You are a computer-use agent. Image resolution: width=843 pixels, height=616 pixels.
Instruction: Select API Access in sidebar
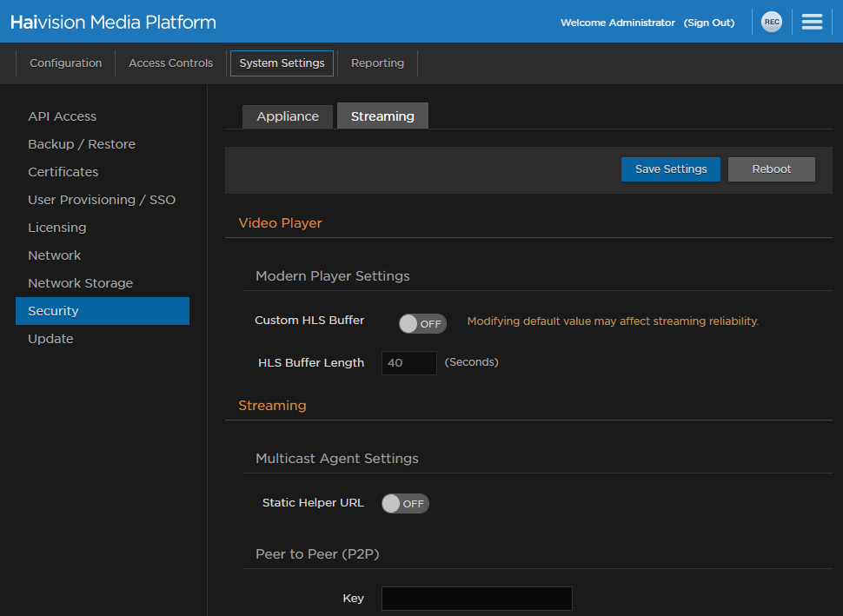[62, 116]
